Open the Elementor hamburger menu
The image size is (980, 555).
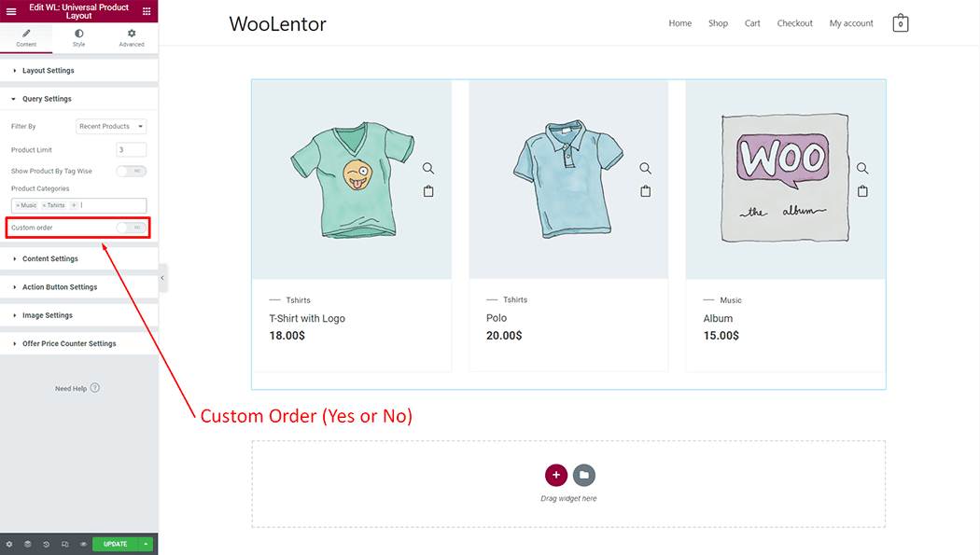pos(11,11)
